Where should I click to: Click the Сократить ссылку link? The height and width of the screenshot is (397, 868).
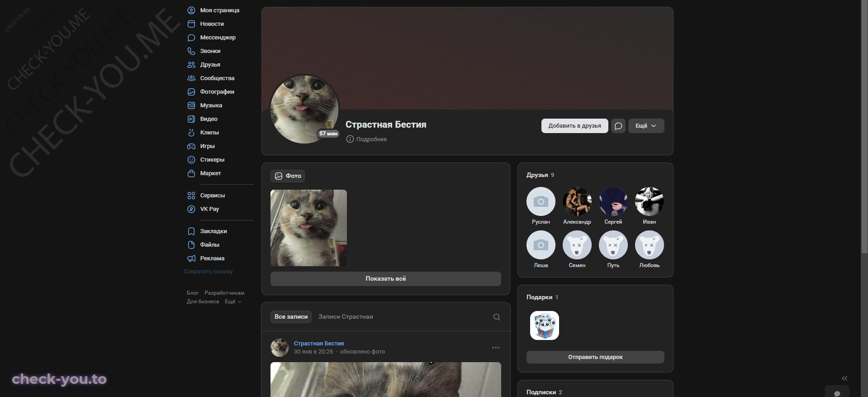click(x=209, y=272)
